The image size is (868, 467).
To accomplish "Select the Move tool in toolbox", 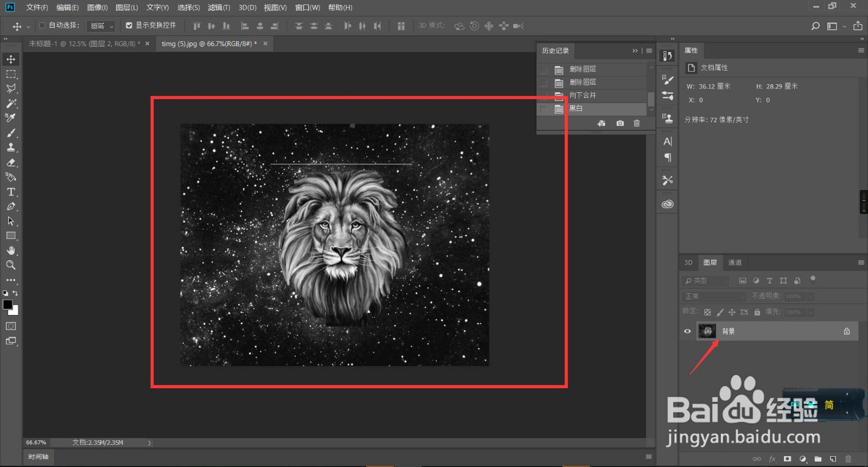I will click(x=11, y=59).
